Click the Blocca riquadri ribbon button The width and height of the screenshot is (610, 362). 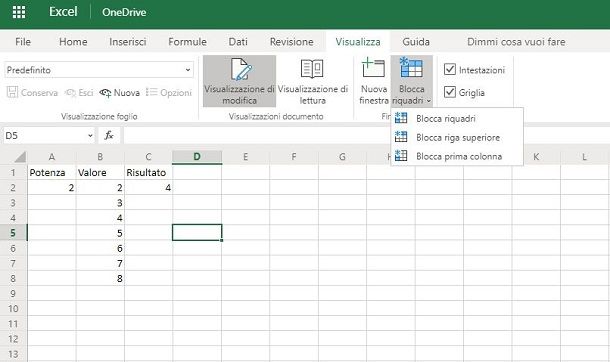[412, 82]
